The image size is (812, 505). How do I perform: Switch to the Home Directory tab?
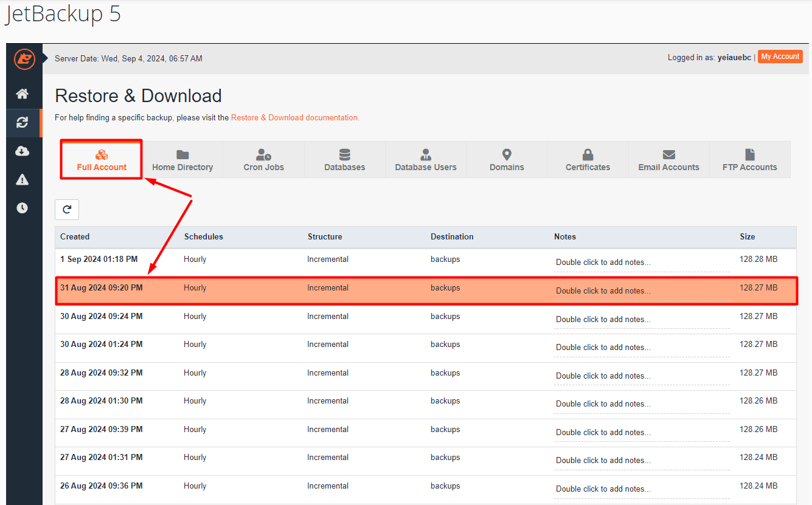point(182,160)
